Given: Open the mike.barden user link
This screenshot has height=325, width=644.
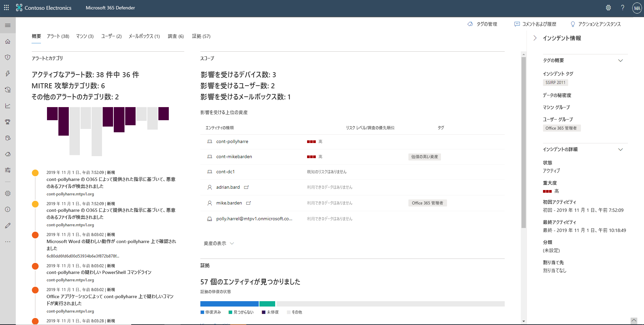Looking at the screenshot, I should 229,203.
